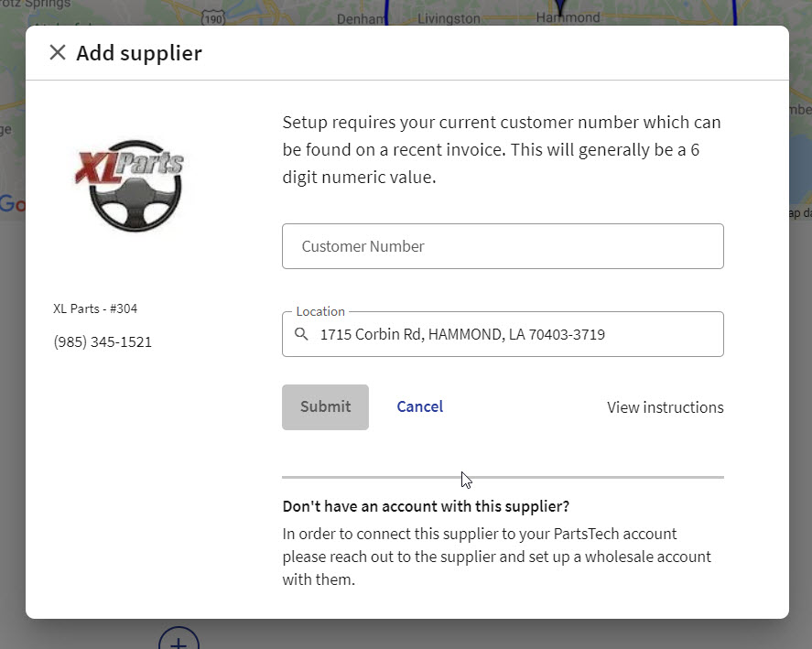812x649 pixels.
Task: Click the search icon in the Location field
Action: click(x=301, y=333)
